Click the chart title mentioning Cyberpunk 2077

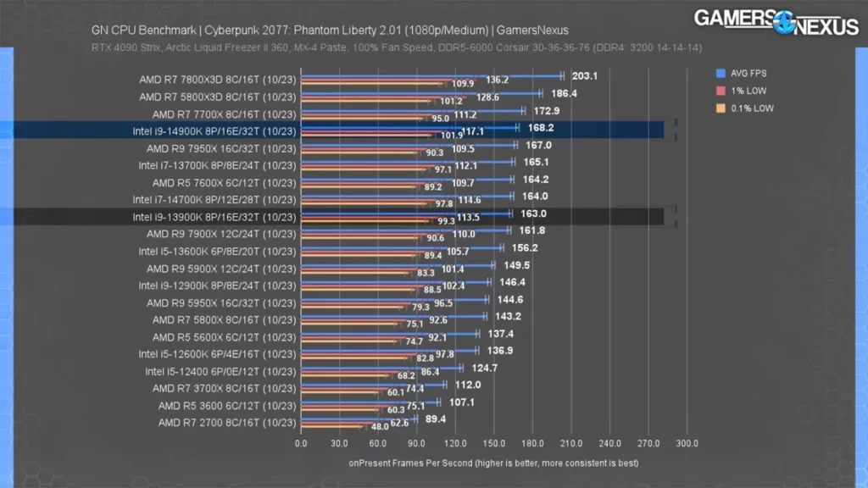pos(330,30)
